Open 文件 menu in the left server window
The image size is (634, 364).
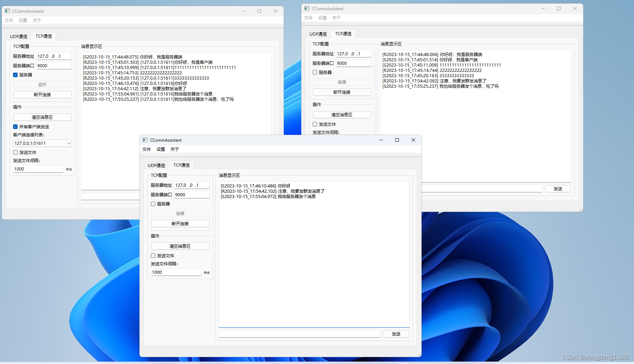9,20
